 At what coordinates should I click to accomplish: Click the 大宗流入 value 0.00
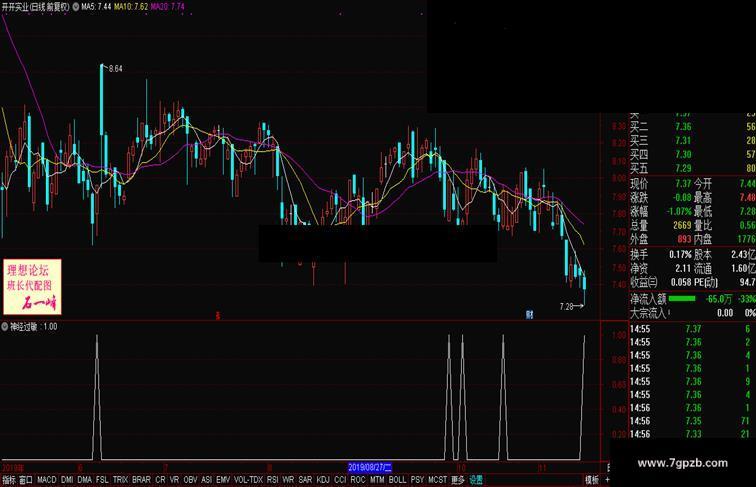(x=725, y=313)
